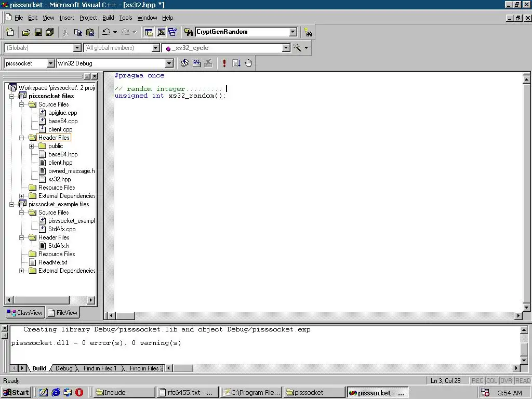Open the C:\Program File... taskbar window
The image size is (532, 399).
pos(251,393)
